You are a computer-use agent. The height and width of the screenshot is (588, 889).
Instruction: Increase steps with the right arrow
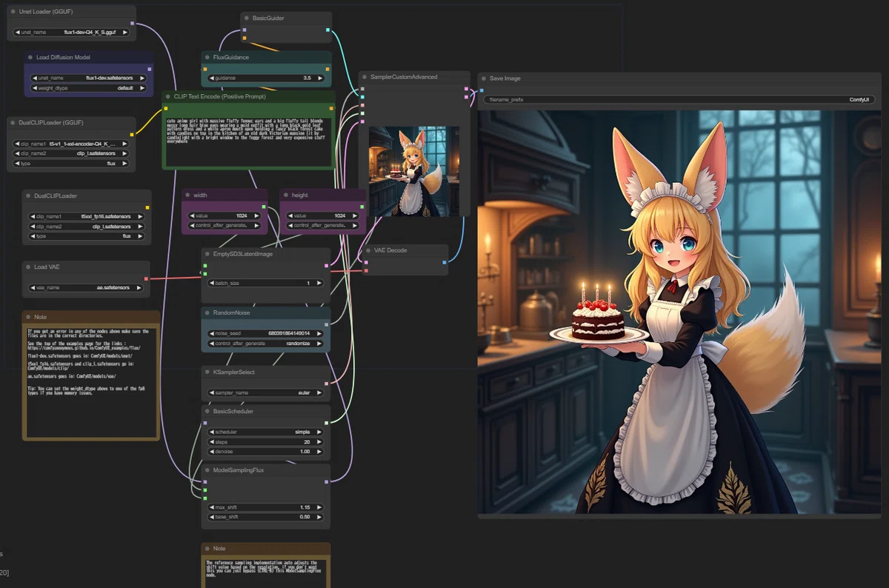pyautogui.click(x=320, y=441)
